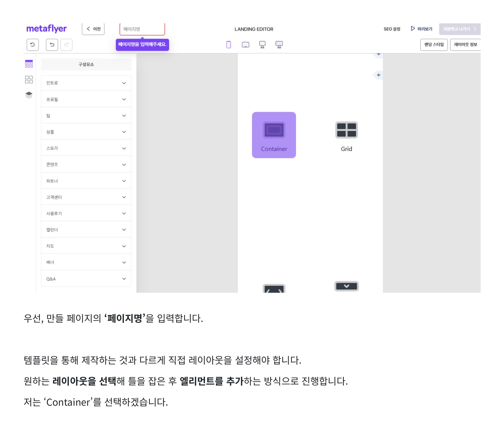Open SEO 설정 menu
Screen dimensions: 504x426
click(x=392, y=29)
